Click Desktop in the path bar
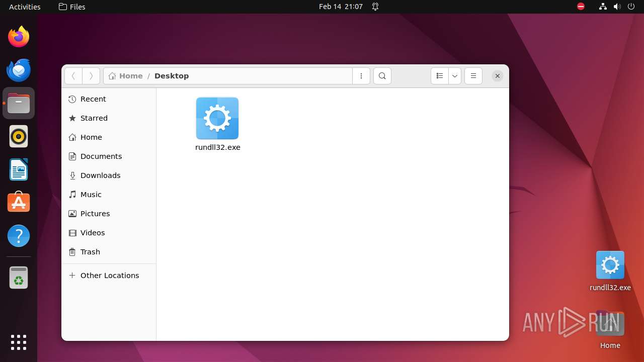Screen dimensions: 644x362 click(172, 76)
